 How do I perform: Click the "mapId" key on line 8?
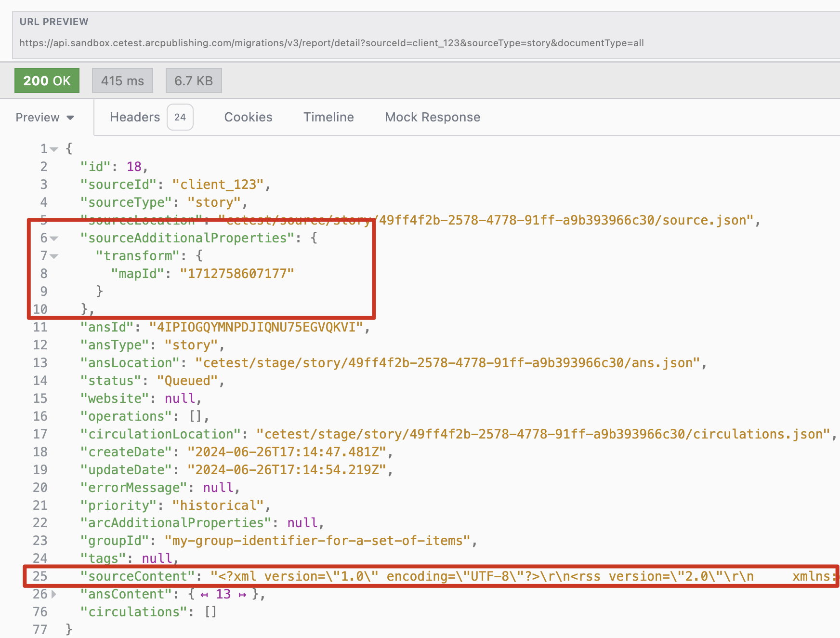[138, 274]
